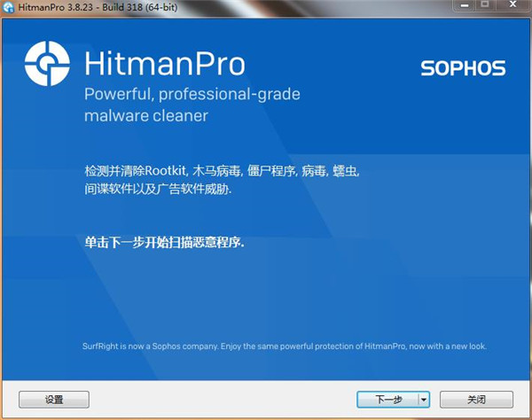Image resolution: width=532 pixels, height=420 pixels.
Task: Click the 'malware cleaner' tagline line
Action: click(146, 116)
